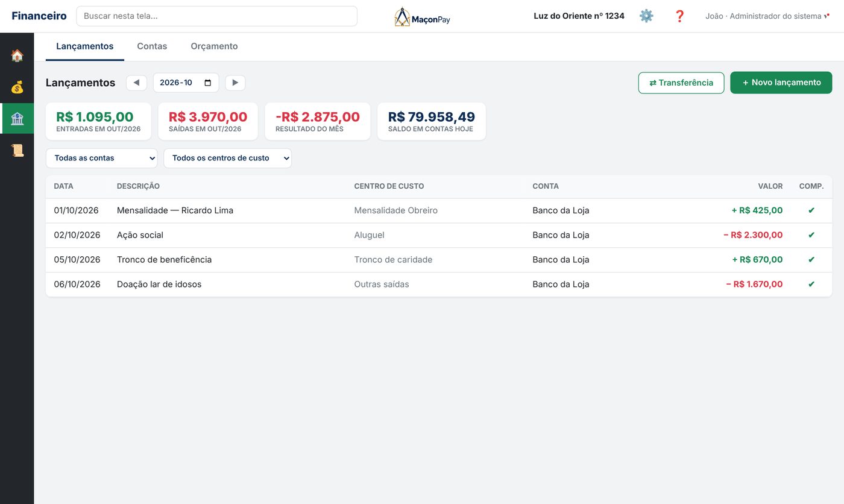Expand the Todas as contas dropdown
Image resolution: width=844 pixels, height=504 pixels.
[101, 158]
